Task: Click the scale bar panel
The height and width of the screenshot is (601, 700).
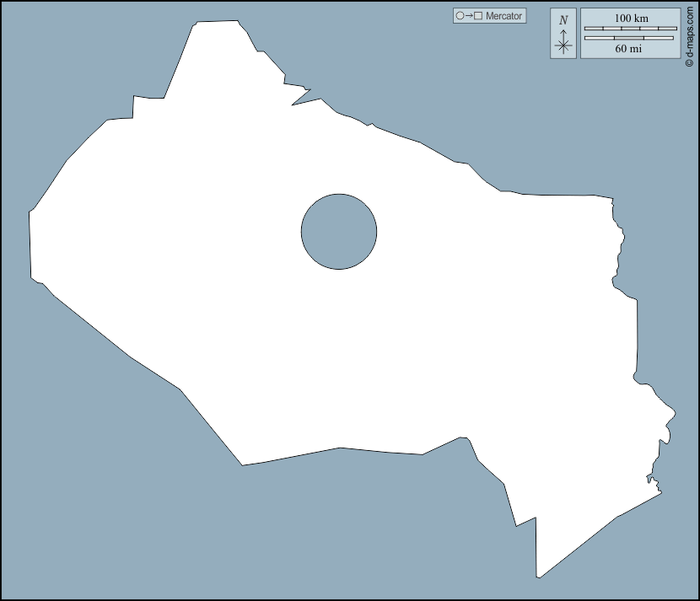Action: (x=631, y=33)
